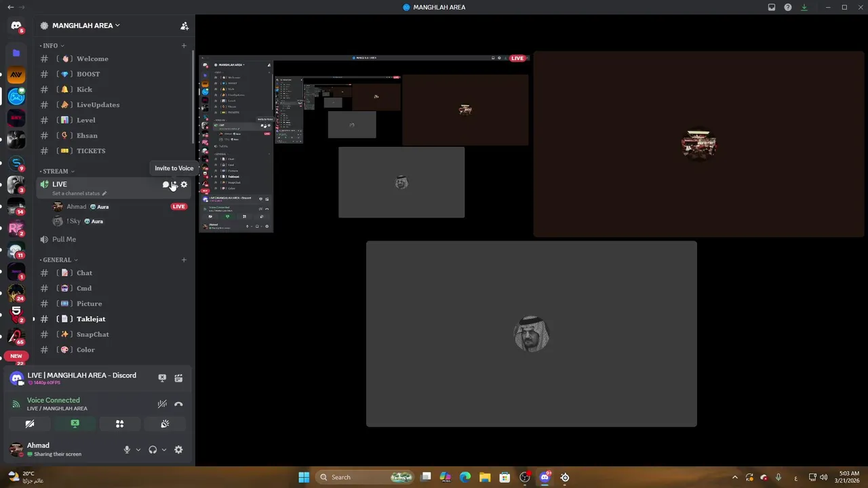Viewport: 868px width, 488px height.
Task: Disconnect from voice with phone icon
Action: pos(178,404)
